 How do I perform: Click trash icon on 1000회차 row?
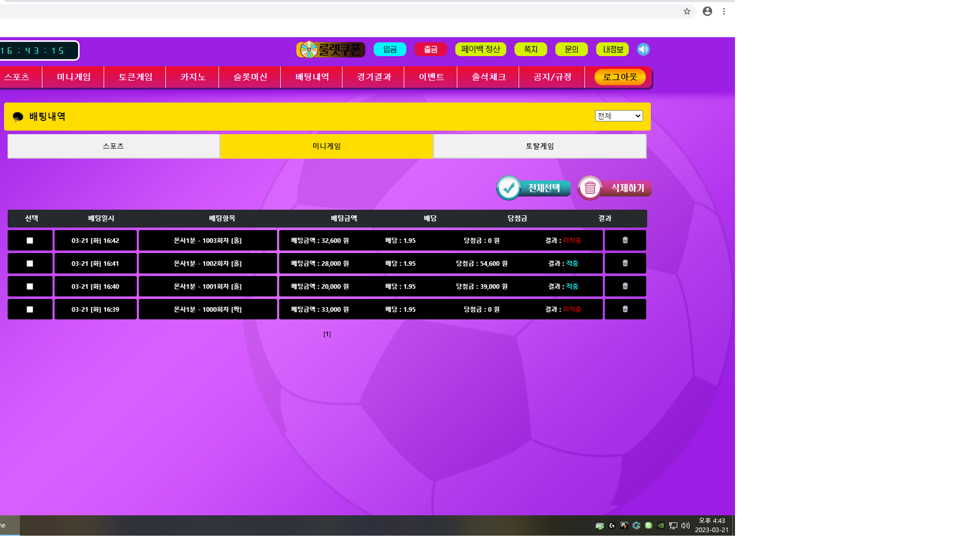[x=625, y=309]
